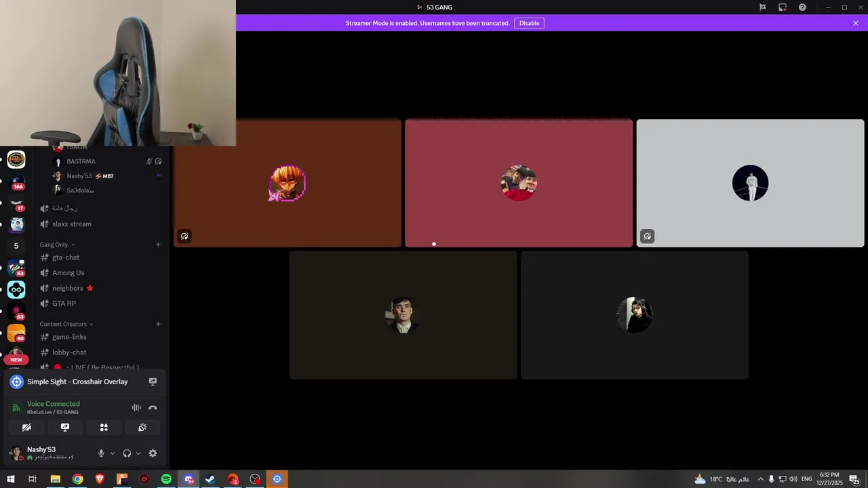Image resolution: width=868 pixels, height=488 pixels.
Task: Disconnect from the voice channel
Action: [153, 407]
